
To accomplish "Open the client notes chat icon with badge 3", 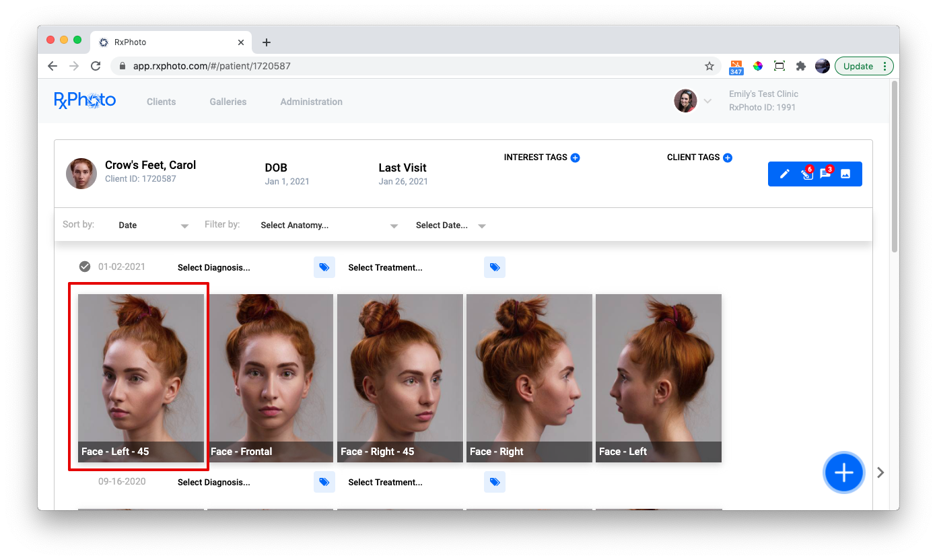I will [826, 174].
